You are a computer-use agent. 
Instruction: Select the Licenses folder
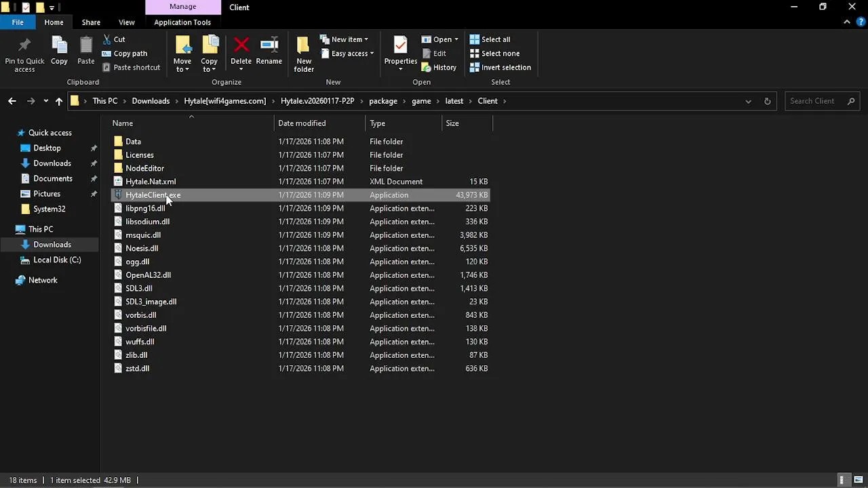[x=300, y=155]
